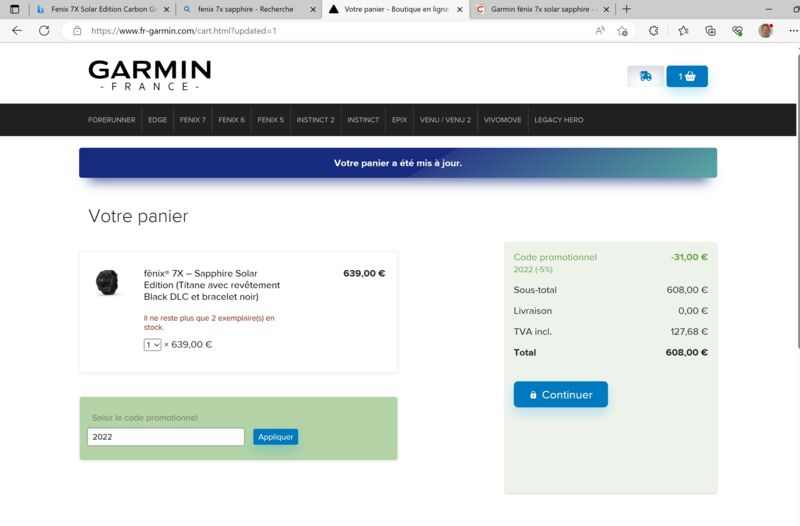Expand the quantity dropdown
Viewport: 800px width, 526px height.
[x=152, y=345]
